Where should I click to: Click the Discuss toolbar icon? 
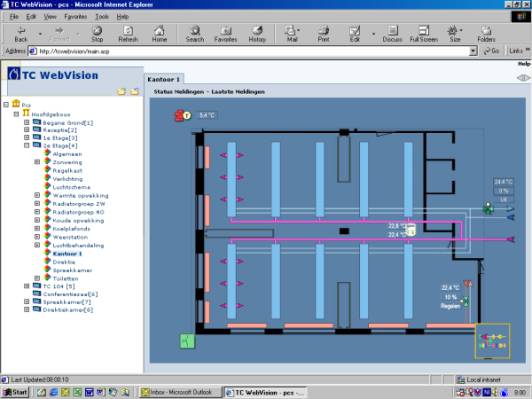(393, 34)
